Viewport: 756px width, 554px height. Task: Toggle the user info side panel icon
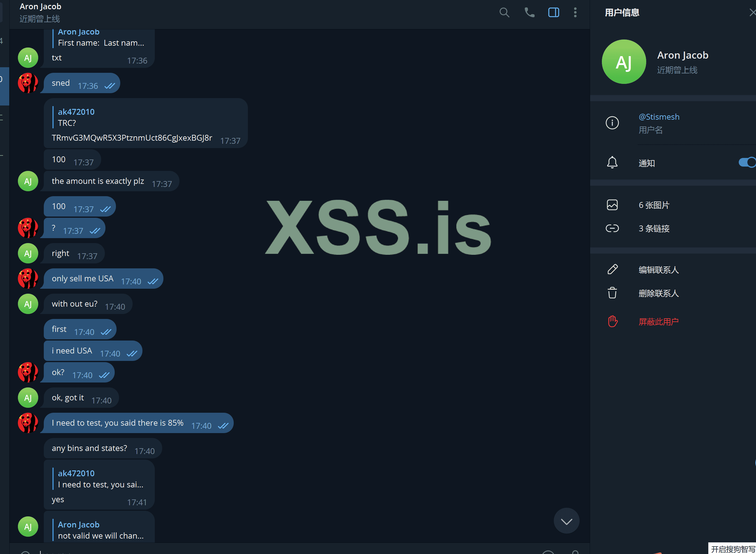[554, 13]
